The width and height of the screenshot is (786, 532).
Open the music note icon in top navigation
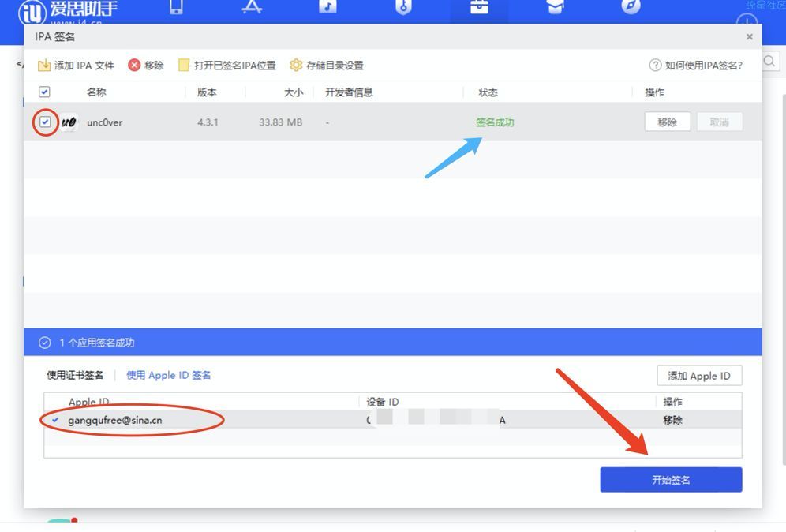click(x=327, y=6)
